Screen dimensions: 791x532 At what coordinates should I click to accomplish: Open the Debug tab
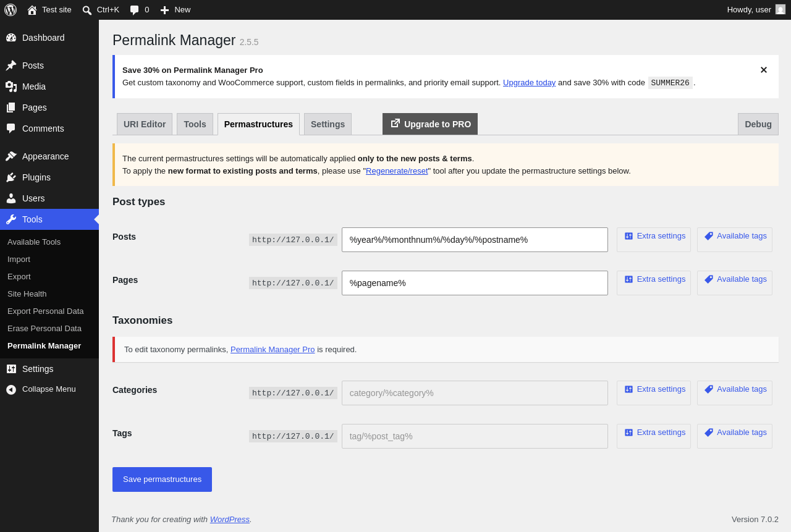coord(758,124)
